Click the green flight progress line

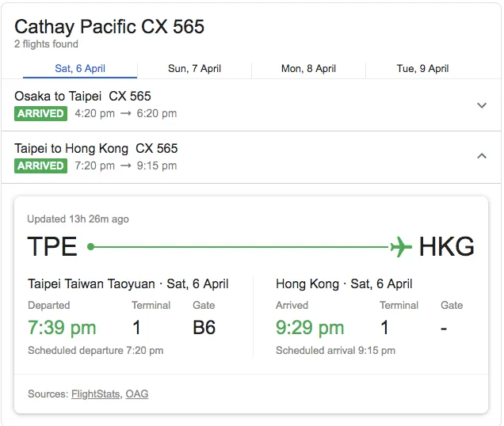241,247
